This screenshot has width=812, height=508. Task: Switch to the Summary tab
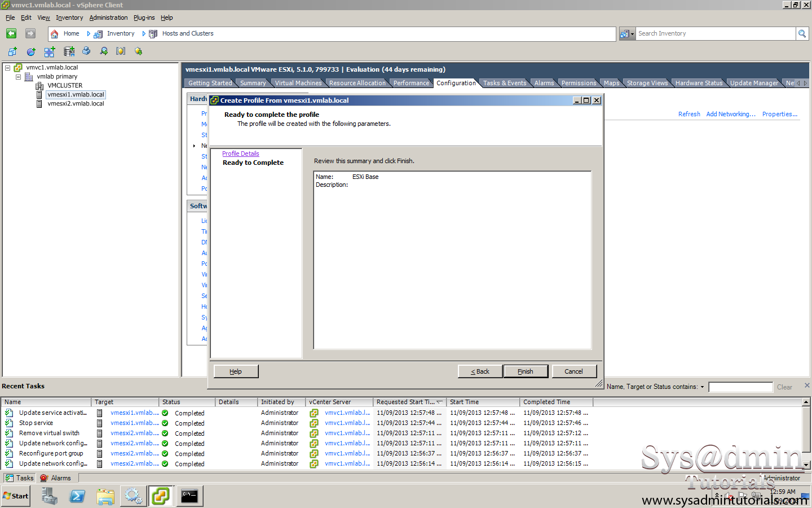(x=253, y=83)
